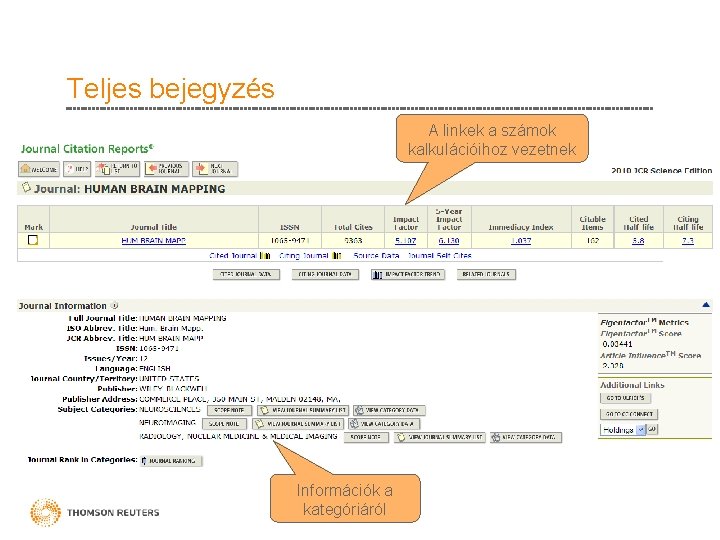The image size is (720, 540).
Task: Click the Journal Ranking button
Action: click(x=171, y=461)
